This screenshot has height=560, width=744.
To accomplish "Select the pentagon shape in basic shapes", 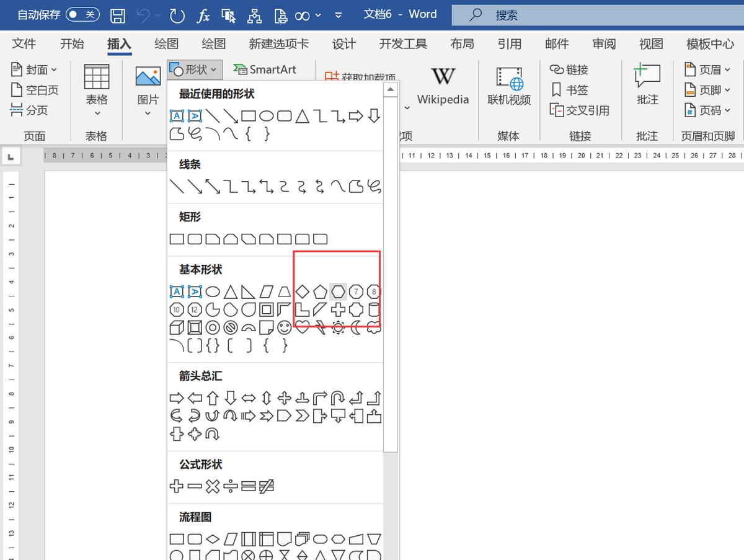I will (320, 291).
